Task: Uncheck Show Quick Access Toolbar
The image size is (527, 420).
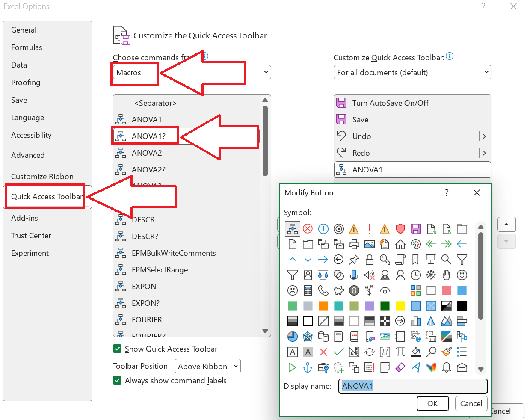Action: 117,349
